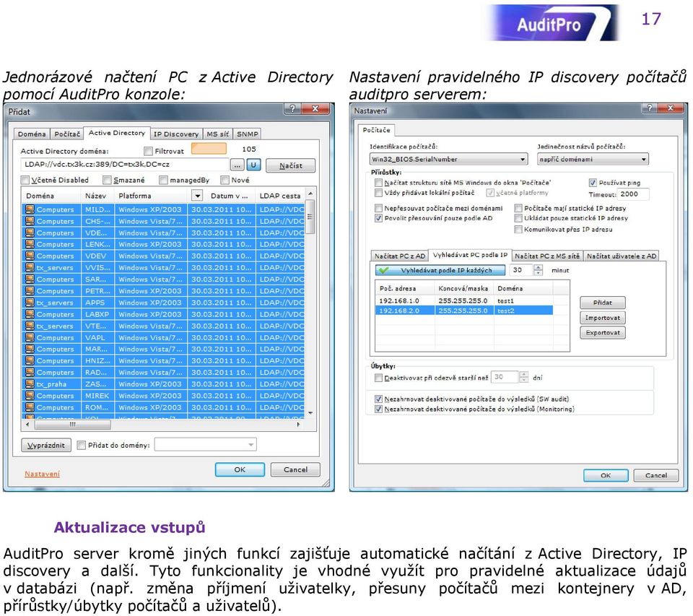Check Počítače mají statické IP adresy
The height and width of the screenshot is (616, 693).
pyautogui.click(x=518, y=208)
